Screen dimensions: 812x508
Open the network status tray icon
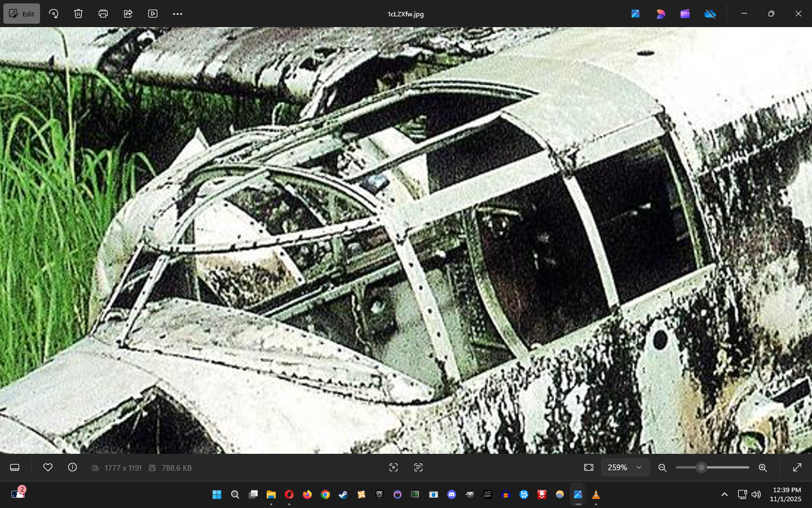pyautogui.click(x=742, y=494)
